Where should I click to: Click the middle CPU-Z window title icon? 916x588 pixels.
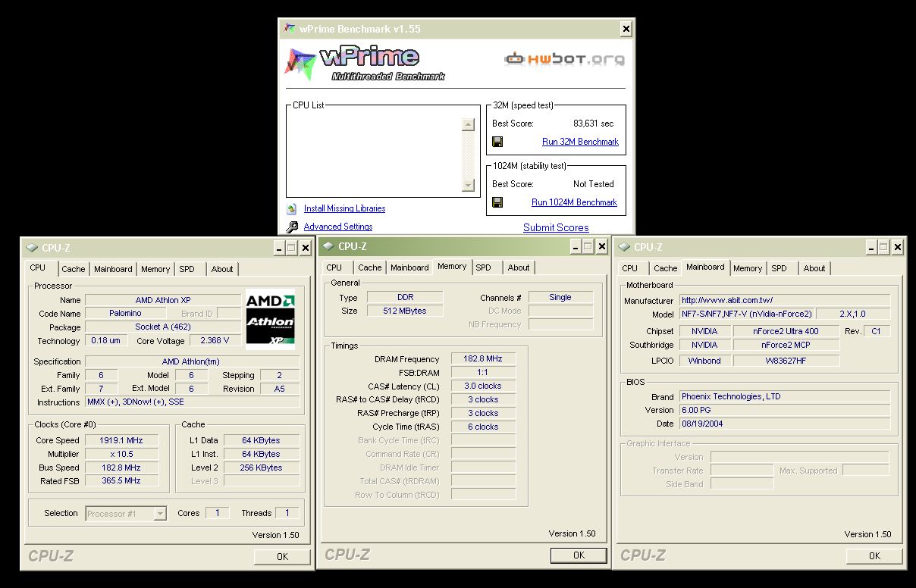(x=328, y=246)
